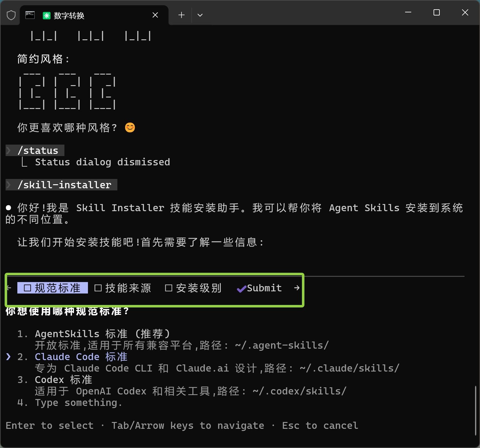Click the terminal vertical scrollbar
Image resolution: width=480 pixels, height=448 pixels.
475,410
